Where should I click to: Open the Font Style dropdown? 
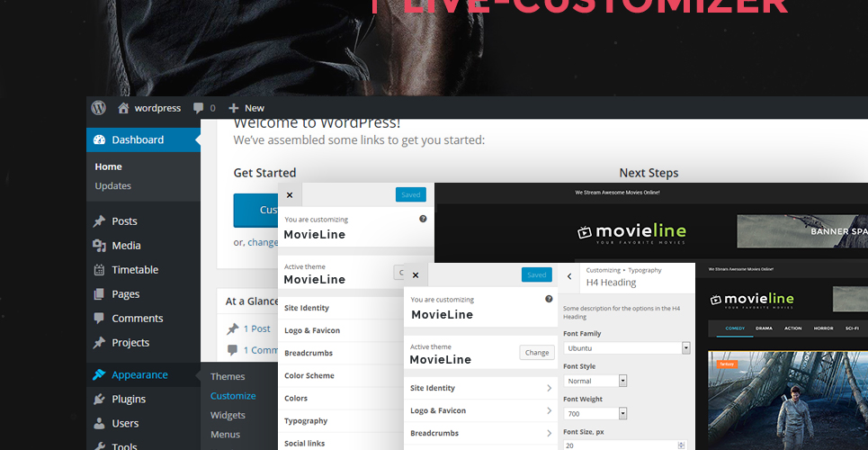(x=595, y=381)
